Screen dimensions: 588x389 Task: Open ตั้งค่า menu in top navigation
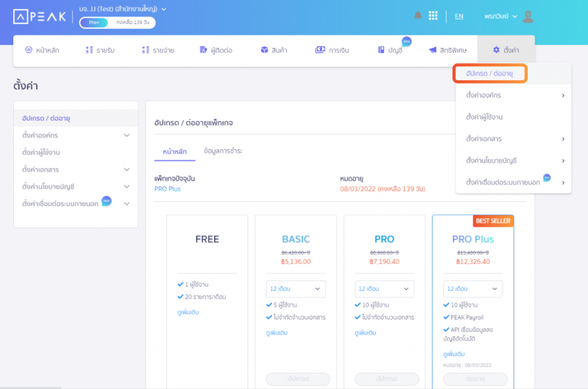506,50
